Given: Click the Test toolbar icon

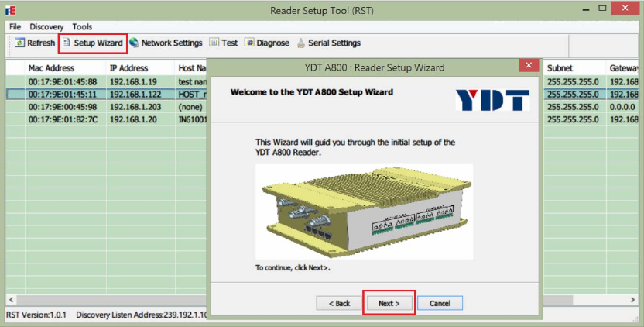Looking at the screenshot, I should tap(214, 43).
